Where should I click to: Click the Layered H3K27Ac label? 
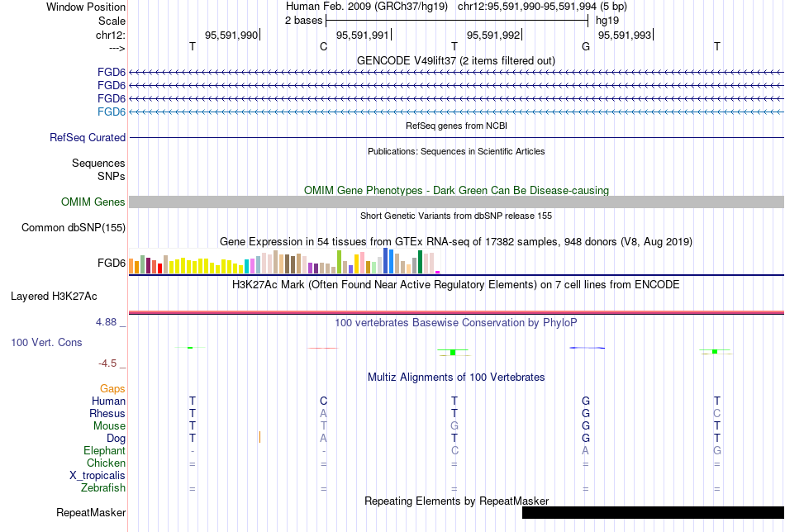click(x=54, y=297)
